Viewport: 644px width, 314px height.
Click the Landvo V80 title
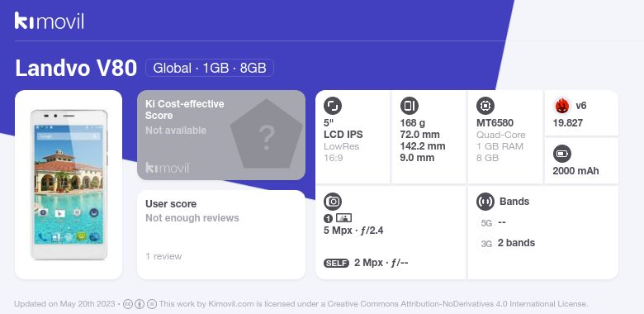pyautogui.click(x=76, y=68)
